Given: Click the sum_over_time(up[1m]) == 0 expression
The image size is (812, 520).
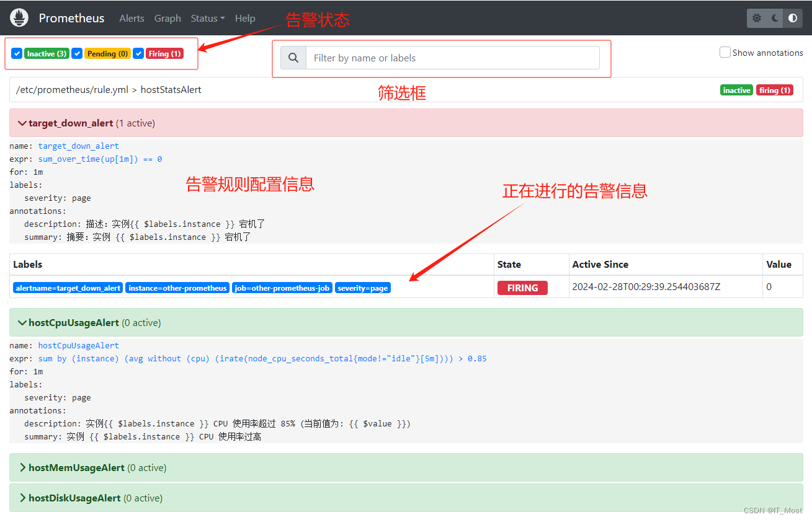Looking at the screenshot, I should point(100,159).
